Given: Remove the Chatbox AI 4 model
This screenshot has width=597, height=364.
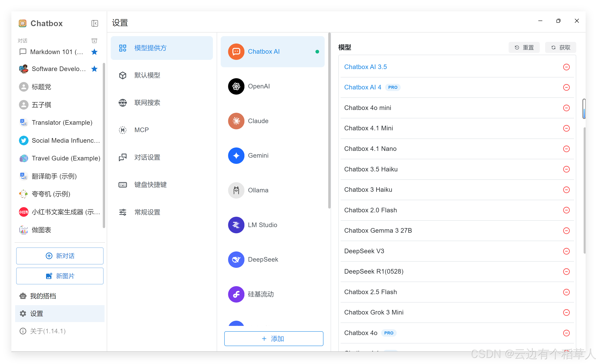Looking at the screenshot, I should [x=566, y=87].
